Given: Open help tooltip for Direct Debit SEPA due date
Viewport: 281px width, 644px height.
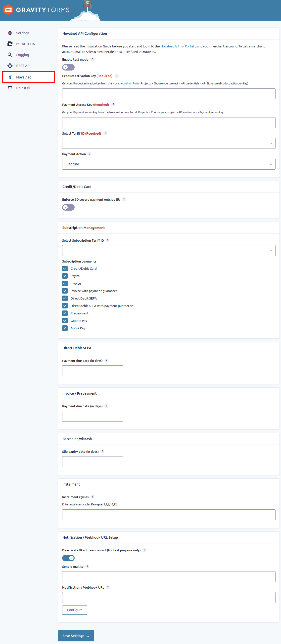Looking at the screenshot, I should [107, 361].
